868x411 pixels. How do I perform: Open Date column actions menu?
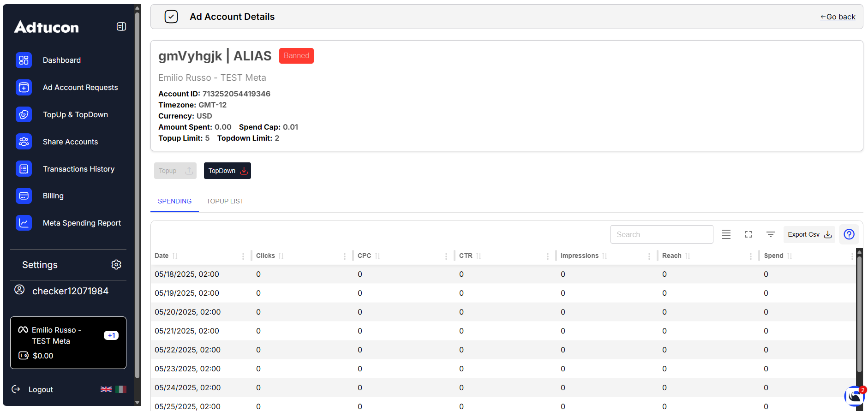243,256
